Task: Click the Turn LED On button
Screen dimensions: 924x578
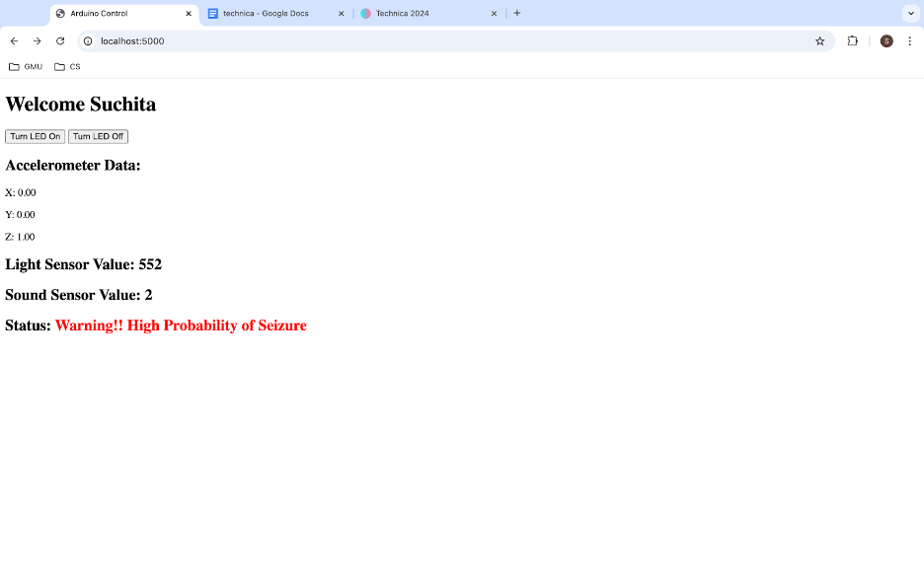Action: [36, 136]
